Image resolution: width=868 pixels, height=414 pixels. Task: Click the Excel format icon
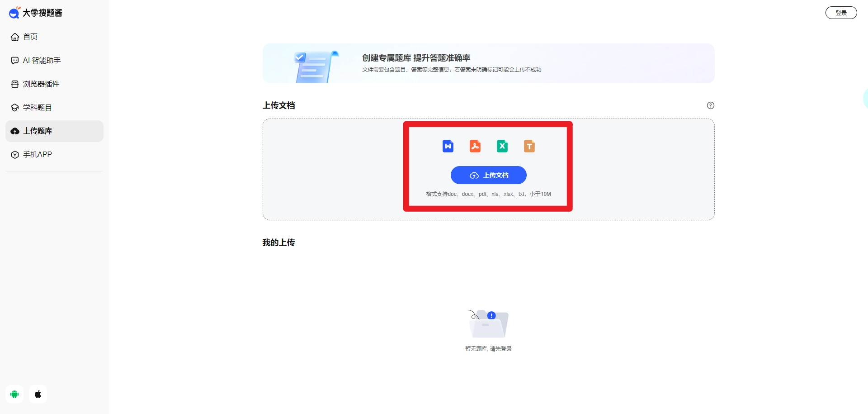pyautogui.click(x=502, y=146)
